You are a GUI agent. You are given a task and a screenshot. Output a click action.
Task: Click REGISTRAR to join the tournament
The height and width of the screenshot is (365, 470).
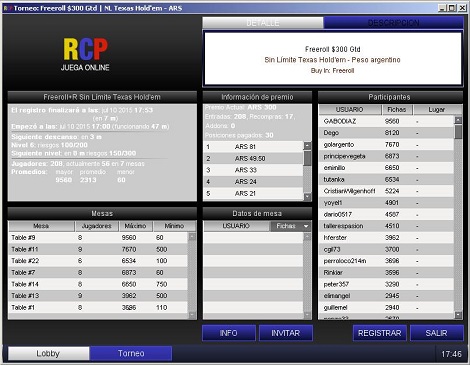(380, 333)
